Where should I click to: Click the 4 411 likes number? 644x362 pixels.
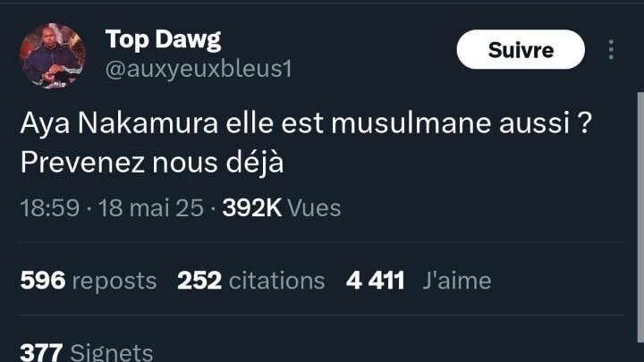point(376,281)
